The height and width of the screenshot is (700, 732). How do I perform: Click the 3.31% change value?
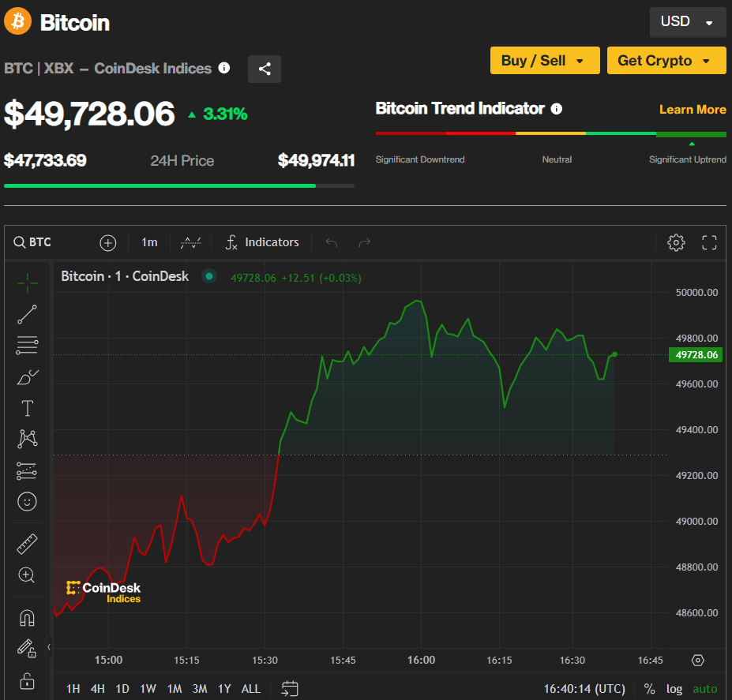(226, 114)
